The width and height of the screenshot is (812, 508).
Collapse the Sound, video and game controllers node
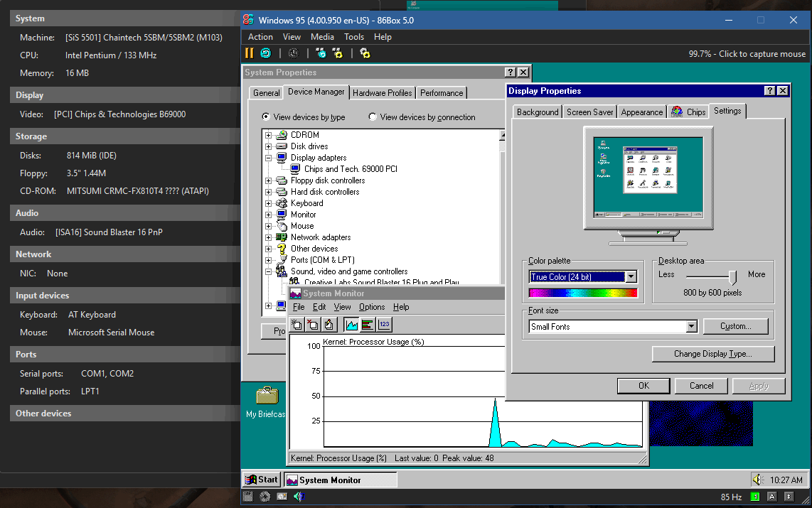[267, 271]
